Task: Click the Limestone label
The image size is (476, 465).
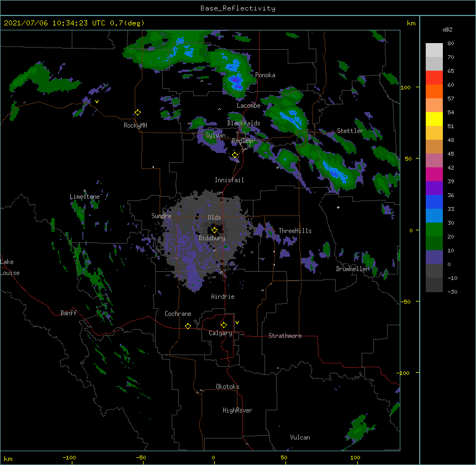Action: point(84,197)
